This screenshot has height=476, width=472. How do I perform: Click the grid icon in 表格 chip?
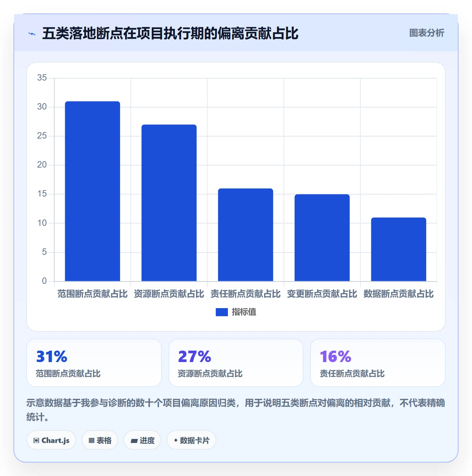pos(91,441)
